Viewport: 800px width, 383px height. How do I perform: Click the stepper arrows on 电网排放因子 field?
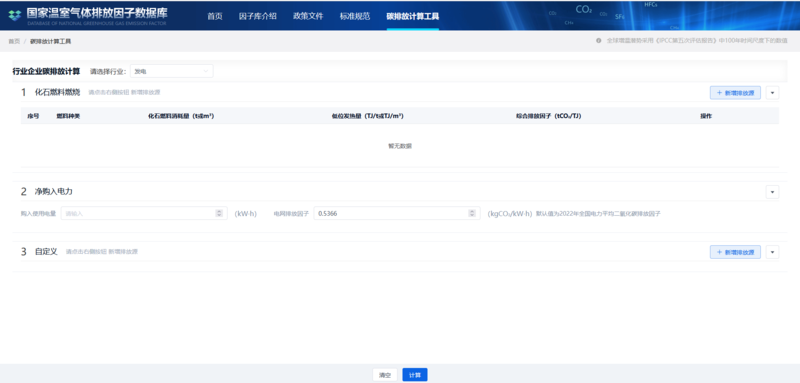472,213
